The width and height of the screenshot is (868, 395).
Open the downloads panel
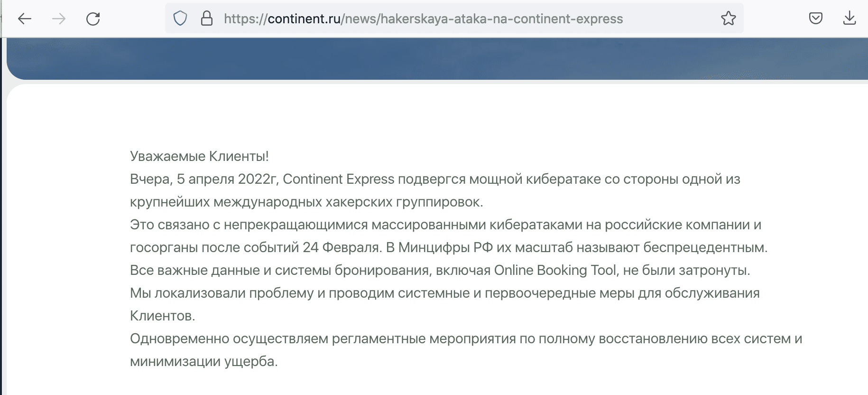pos(850,19)
